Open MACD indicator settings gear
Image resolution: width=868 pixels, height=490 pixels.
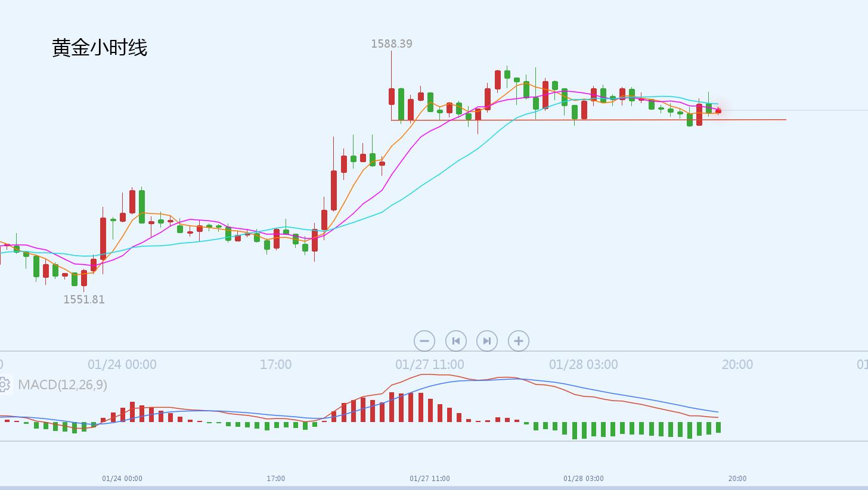click(4, 384)
